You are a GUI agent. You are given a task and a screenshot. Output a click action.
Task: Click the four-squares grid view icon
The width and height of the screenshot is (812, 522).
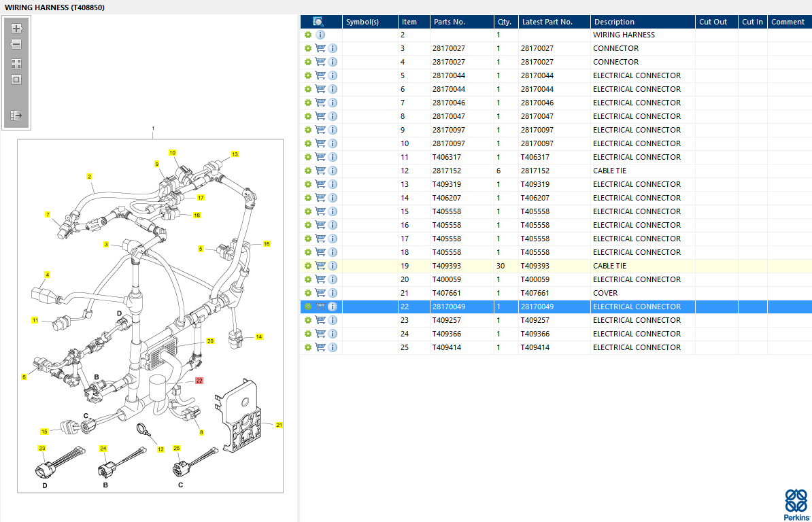(x=16, y=63)
